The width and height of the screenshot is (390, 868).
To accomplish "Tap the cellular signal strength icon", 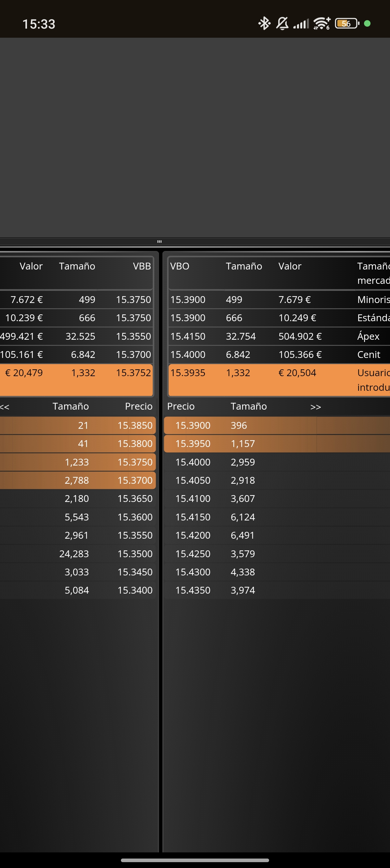I will click(x=301, y=24).
